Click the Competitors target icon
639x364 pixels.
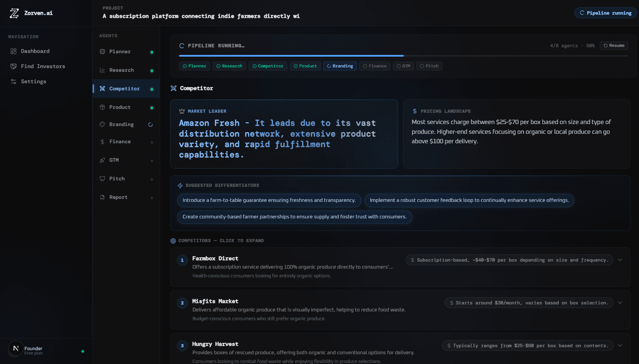[x=173, y=241]
